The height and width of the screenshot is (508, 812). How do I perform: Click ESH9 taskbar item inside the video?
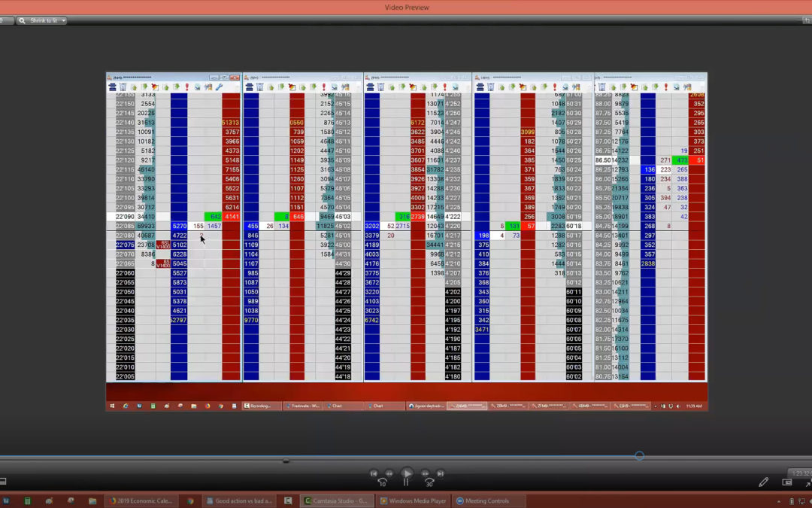(632, 406)
